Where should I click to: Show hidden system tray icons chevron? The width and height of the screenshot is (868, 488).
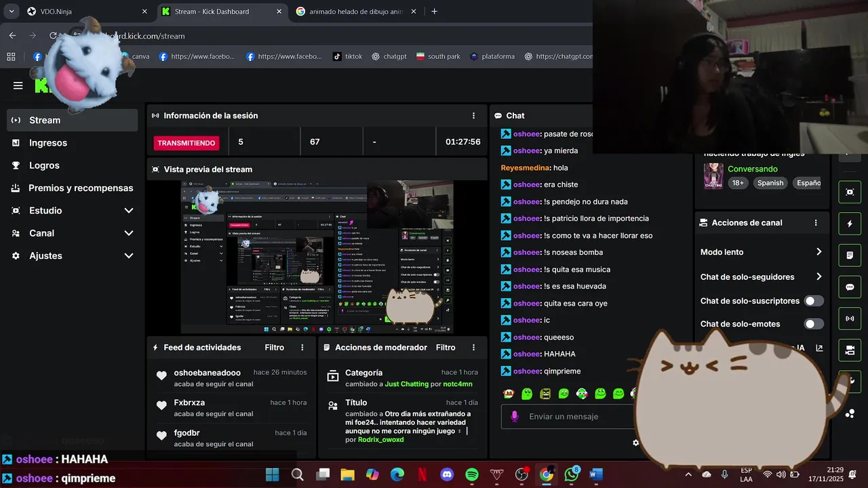(688, 474)
